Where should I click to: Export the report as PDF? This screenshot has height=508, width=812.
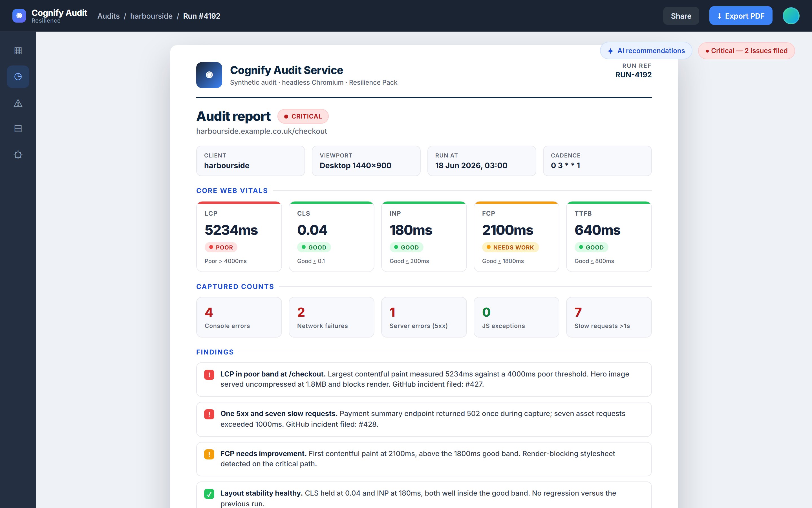point(741,16)
